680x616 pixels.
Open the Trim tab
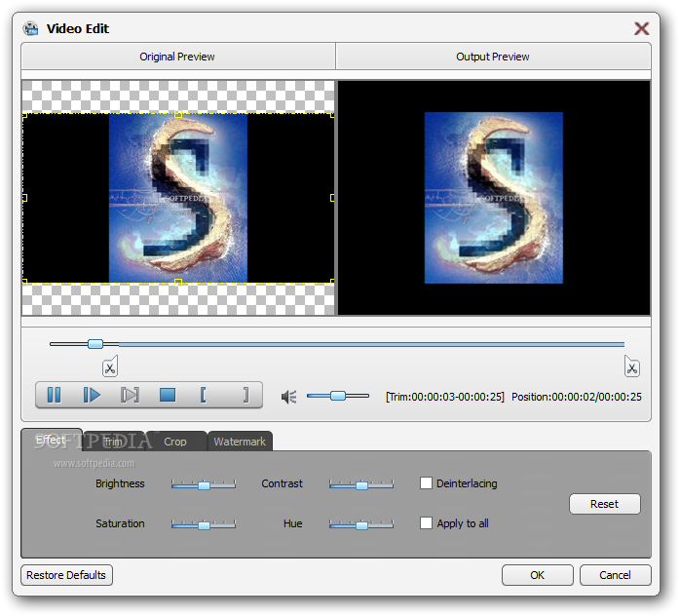114,442
